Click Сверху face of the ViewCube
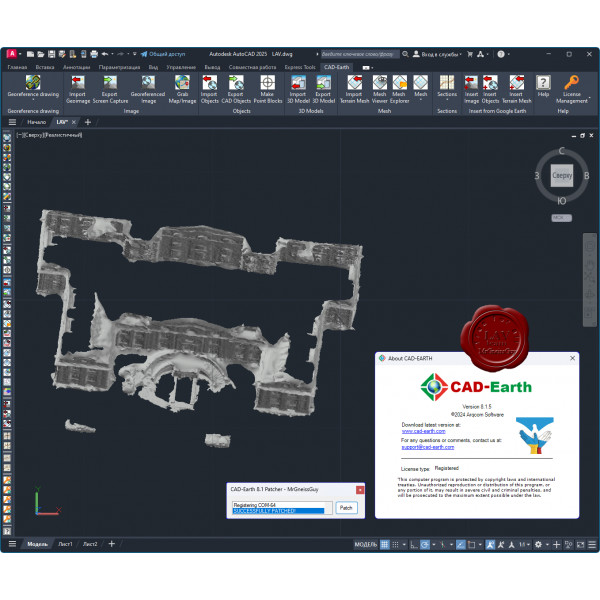This screenshot has width=600, height=600. [x=562, y=176]
